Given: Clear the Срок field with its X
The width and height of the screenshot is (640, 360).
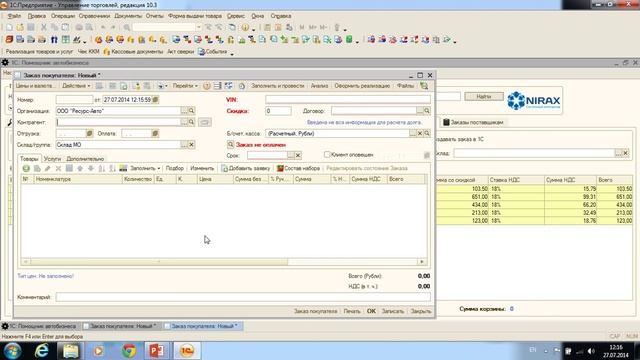Looking at the screenshot, I should coord(298,155).
